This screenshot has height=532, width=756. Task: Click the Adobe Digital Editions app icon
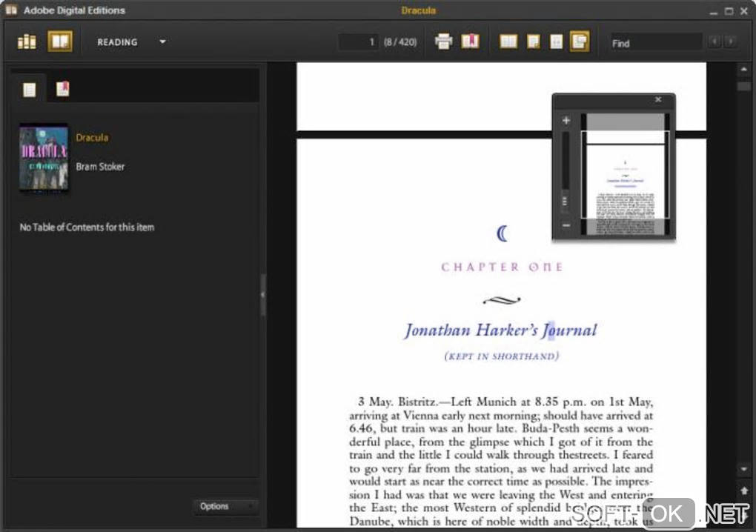pyautogui.click(x=11, y=10)
